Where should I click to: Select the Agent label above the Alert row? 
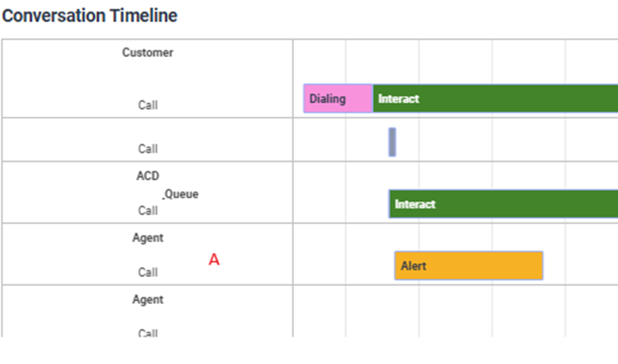(147, 238)
